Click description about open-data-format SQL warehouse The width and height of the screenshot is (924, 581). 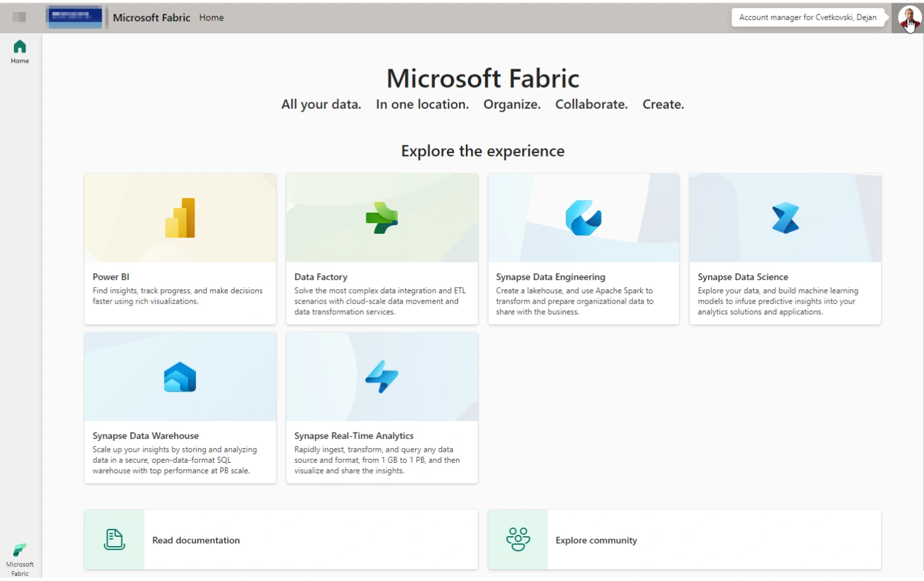175,460
